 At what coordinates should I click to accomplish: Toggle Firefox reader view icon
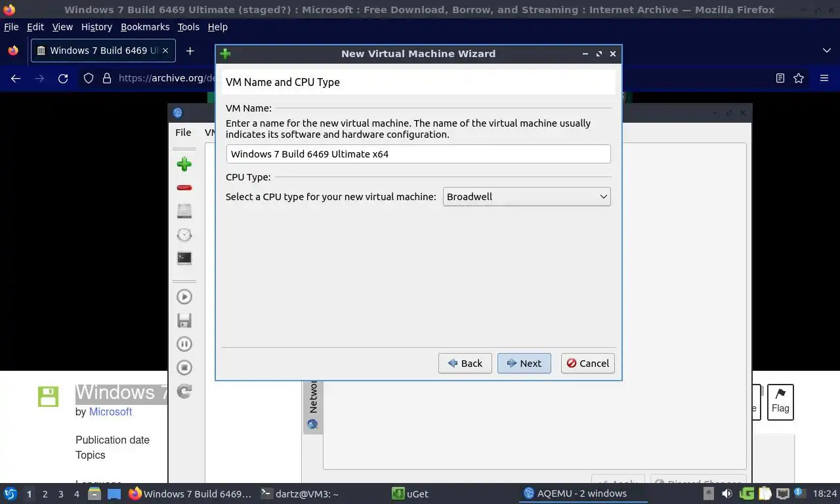[780, 78]
